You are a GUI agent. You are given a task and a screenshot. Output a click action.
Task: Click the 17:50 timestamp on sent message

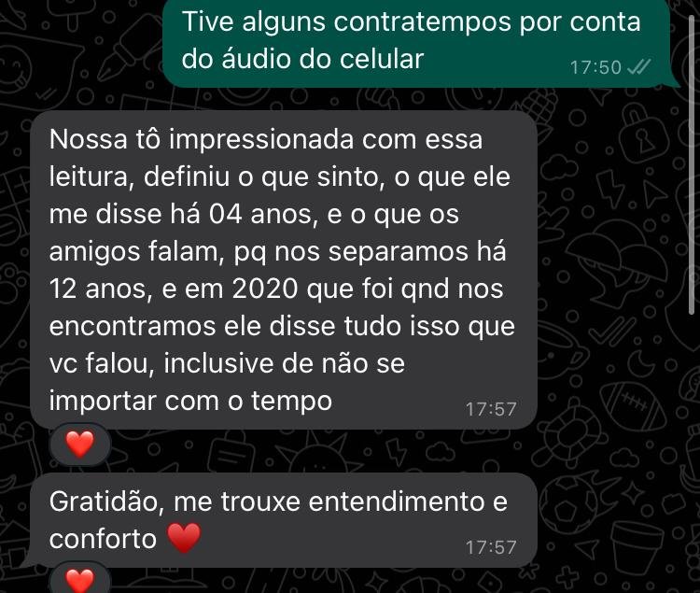point(595,68)
